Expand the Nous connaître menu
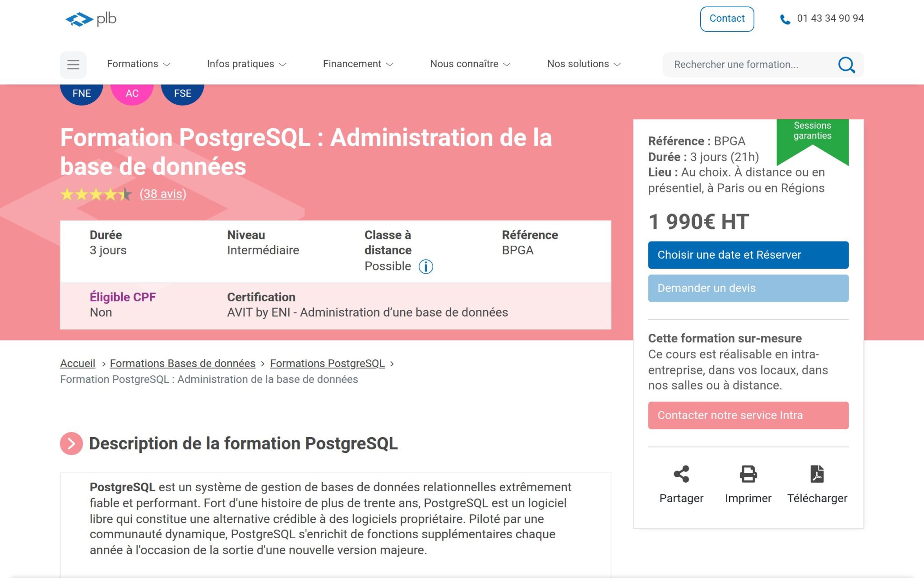The width and height of the screenshot is (924, 578). tap(470, 64)
